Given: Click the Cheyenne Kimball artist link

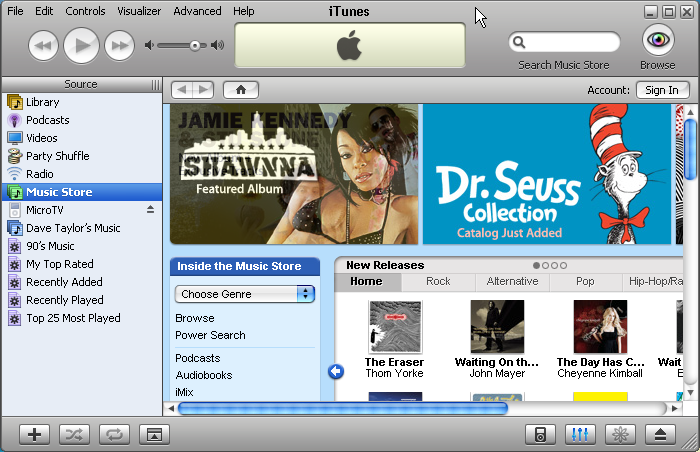Looking at the screenshot, I should pyautogui.click(x=600, y=373).
